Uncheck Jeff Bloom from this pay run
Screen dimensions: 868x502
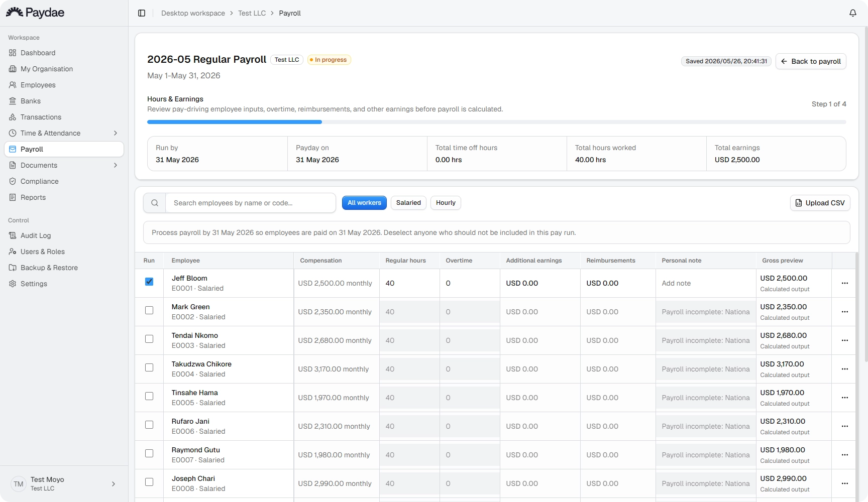[x=149, y=282]
